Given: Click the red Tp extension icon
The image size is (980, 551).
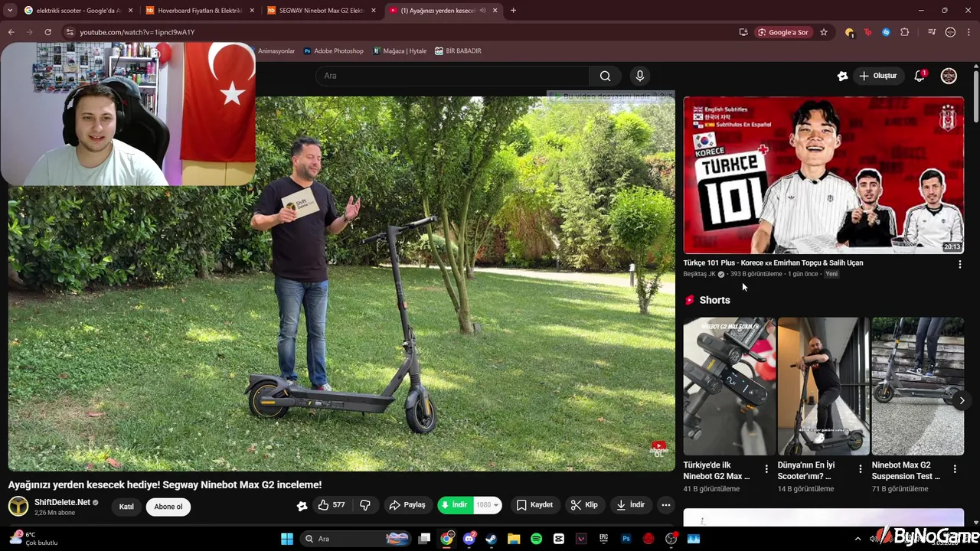Looking at the screenshot, I should [867, 32].
